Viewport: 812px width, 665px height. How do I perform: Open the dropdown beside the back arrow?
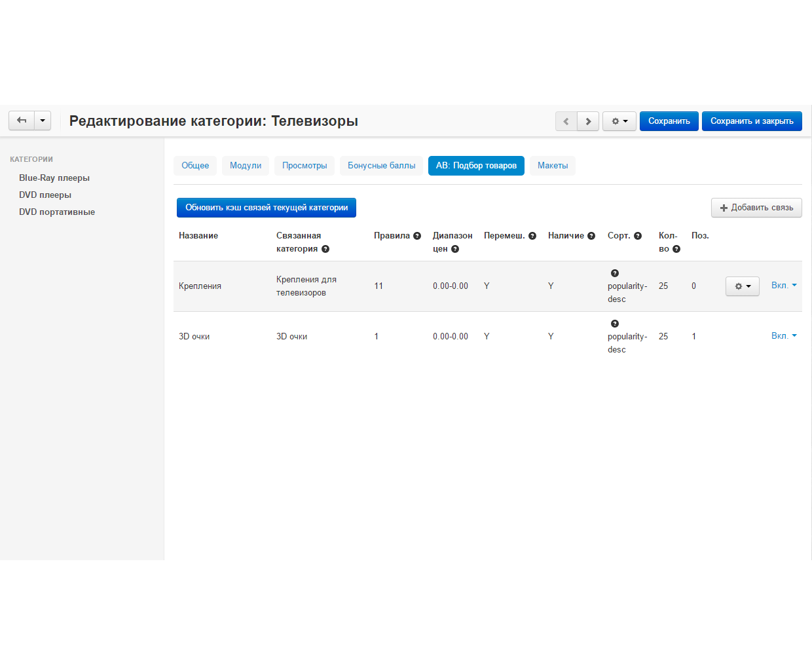[43, 121]
